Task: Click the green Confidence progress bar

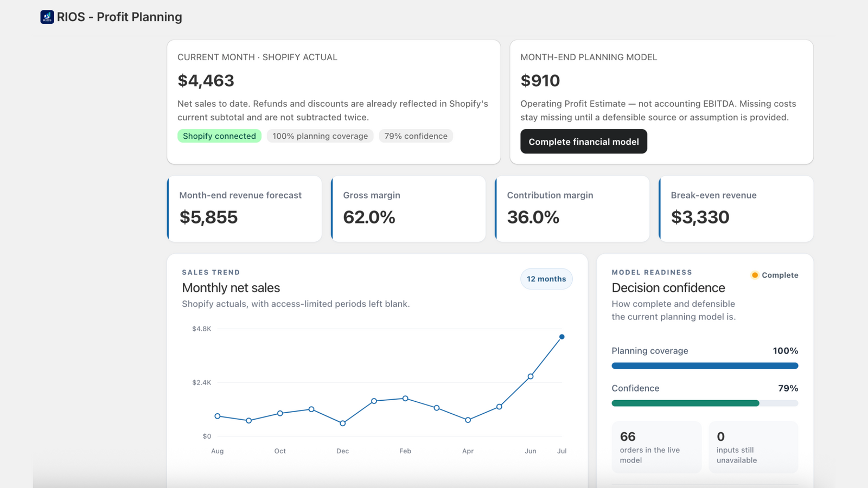Action: click(x=685, y=403)
